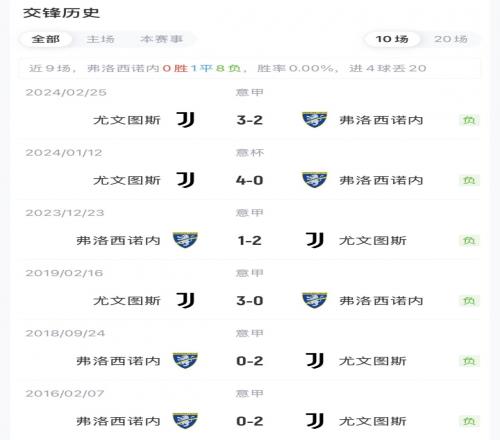This screenshot has width=500, height=440.
Task: Click Frosinone crest in 2019/02/16 match
Action: coord(314,300)
